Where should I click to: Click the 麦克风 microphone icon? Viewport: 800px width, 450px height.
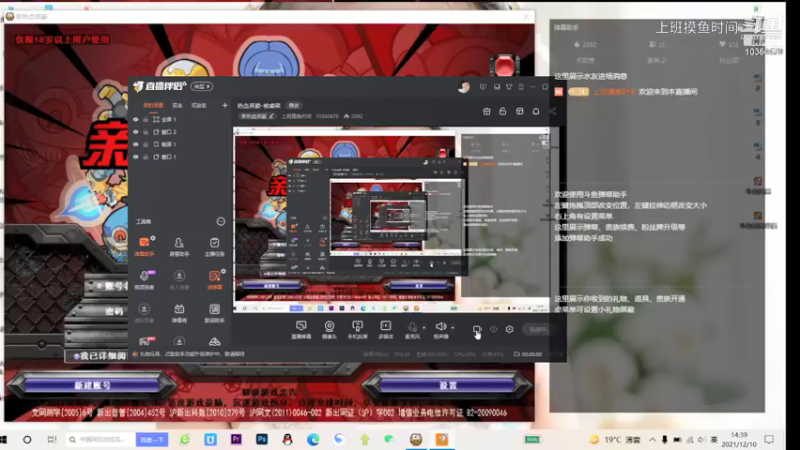point(412,328)
